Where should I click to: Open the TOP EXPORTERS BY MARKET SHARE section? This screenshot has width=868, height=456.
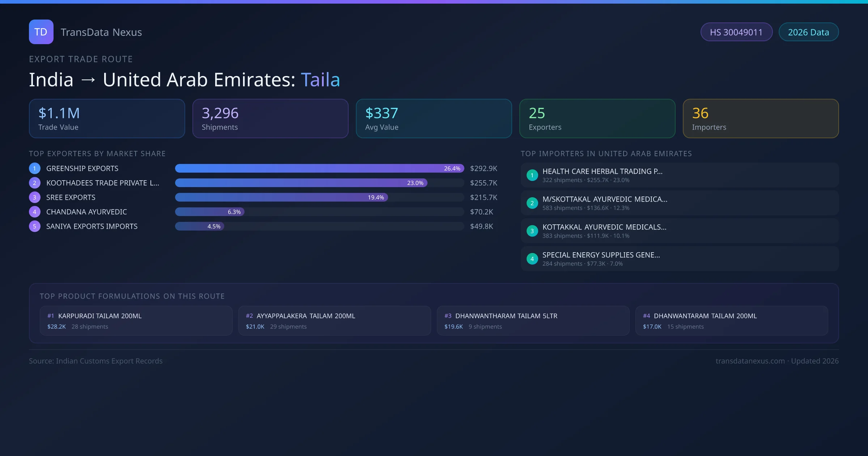tap(97, 153)
